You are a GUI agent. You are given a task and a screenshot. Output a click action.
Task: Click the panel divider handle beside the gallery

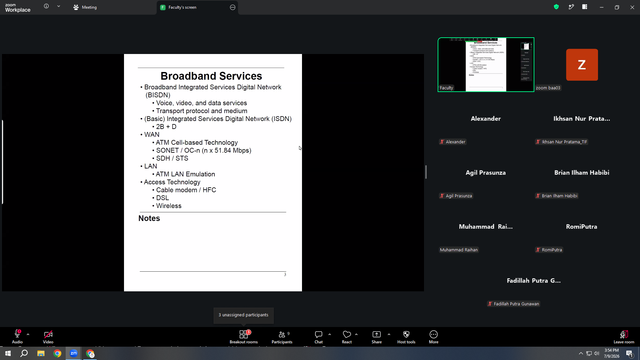coord(426,172)
